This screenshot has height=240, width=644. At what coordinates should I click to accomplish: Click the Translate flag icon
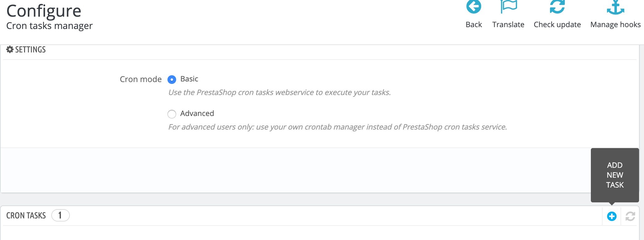pyautogui.click(x=508, y=7)
